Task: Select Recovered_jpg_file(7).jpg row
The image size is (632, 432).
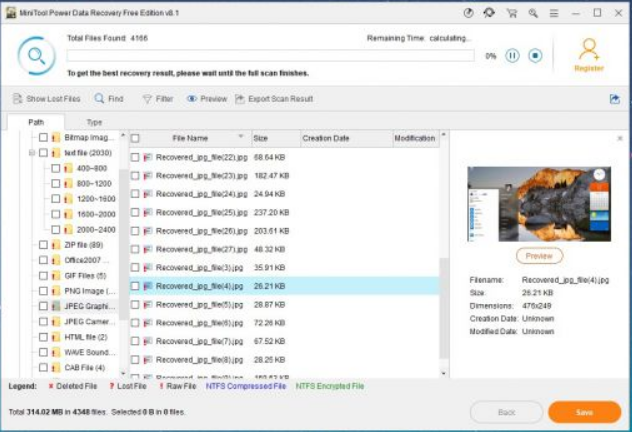Action: pos(284,341)
